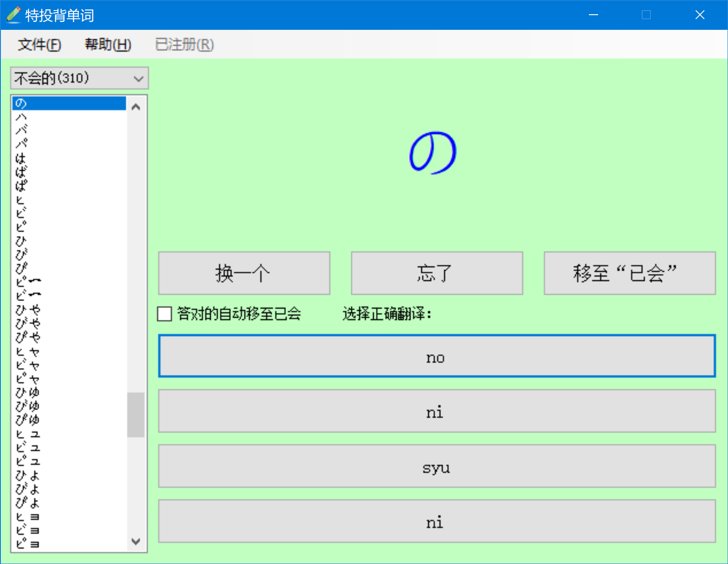Select the ピャ entry in the word list
The height and width of the screenshot is (564, 728).
click(x=69, y=379)
